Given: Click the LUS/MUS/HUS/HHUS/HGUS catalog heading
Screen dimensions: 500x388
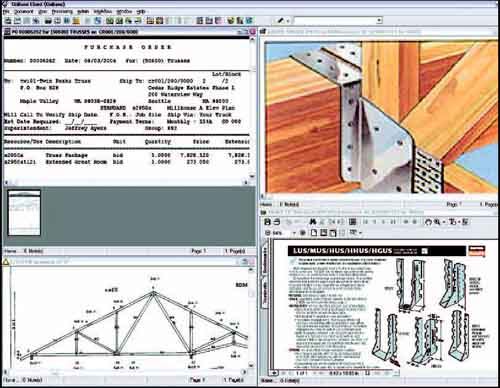Looking at the screenshot, I should tap(343, 251).
